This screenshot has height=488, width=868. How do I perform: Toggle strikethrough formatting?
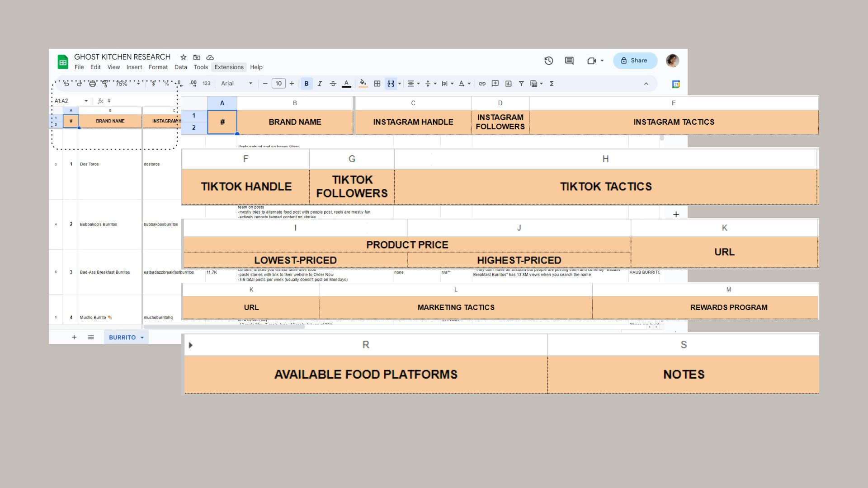pos(333,84)
